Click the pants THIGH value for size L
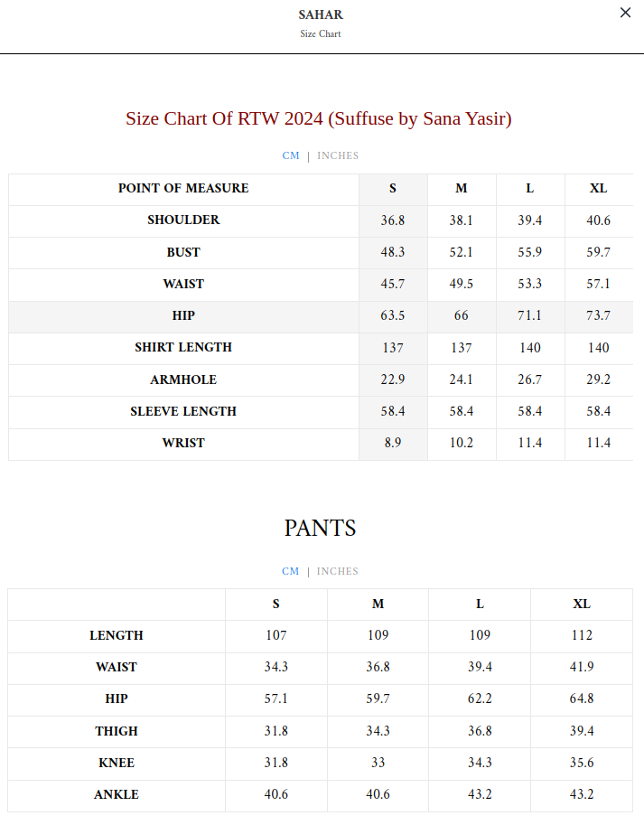 (x=480, y=731)
